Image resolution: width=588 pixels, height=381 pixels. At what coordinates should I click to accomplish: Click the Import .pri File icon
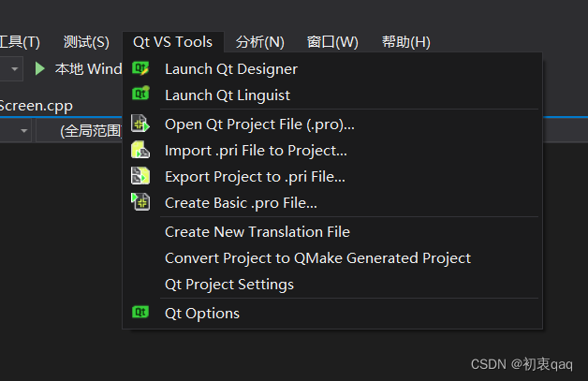[140, 150]
